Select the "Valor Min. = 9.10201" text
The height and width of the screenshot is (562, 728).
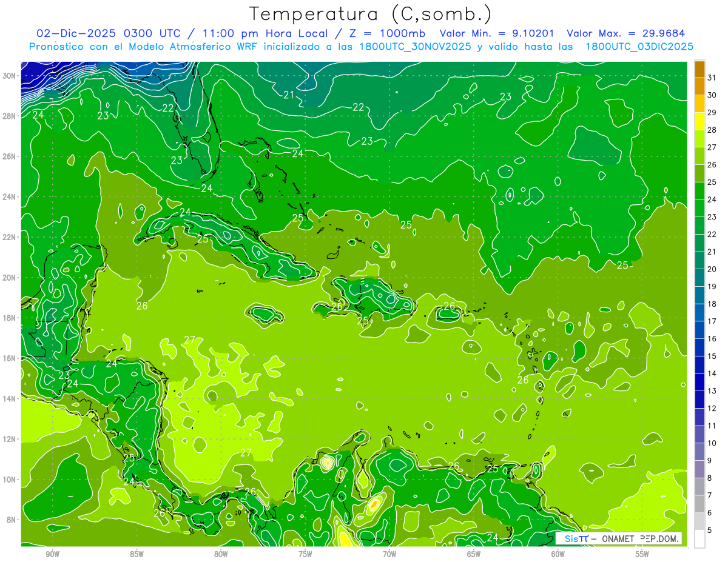click(497, 33)
